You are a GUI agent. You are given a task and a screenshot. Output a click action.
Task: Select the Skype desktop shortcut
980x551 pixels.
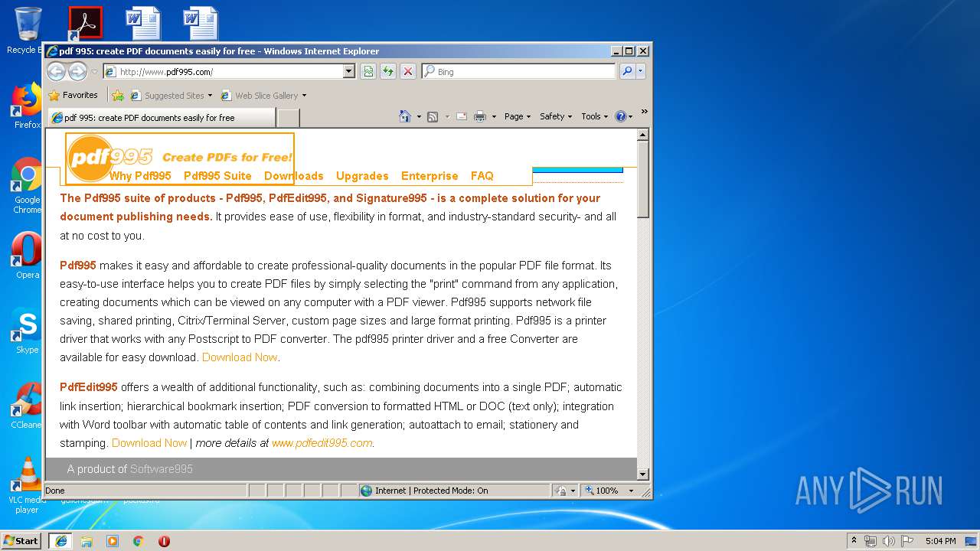pos(28,331)
